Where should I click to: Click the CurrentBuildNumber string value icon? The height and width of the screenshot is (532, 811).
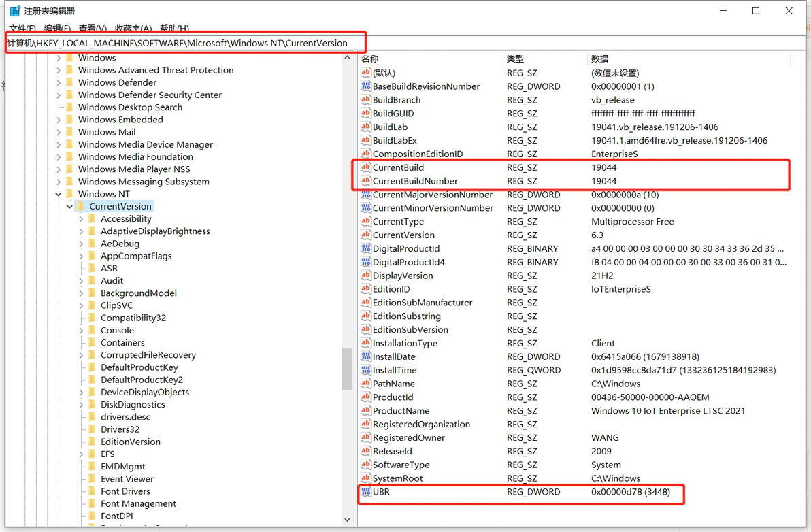[x=366, y=181]
